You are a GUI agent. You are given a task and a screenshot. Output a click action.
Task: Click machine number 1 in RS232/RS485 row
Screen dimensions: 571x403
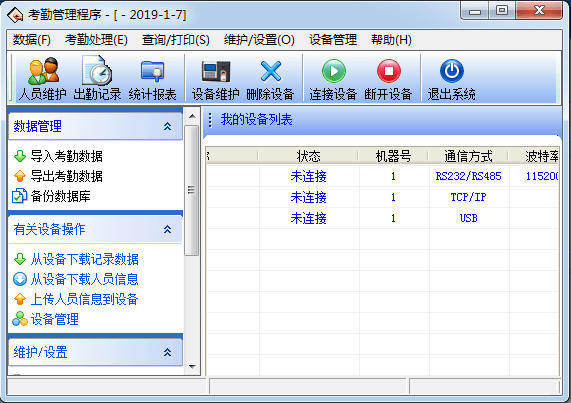[x=393, y=176]
